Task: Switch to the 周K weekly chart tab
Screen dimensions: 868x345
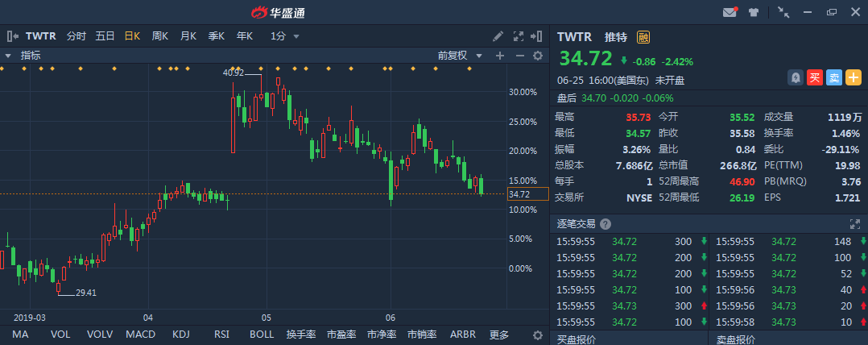Action: tap(159, 36)
